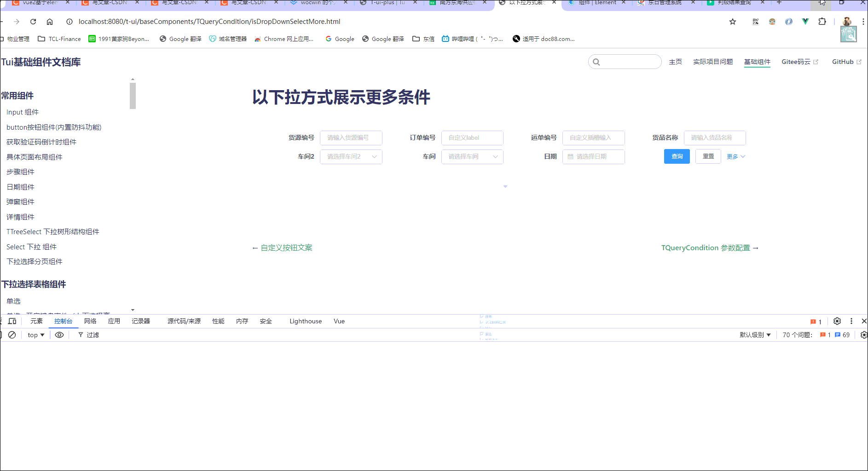Click the 请输入货源编号 input field
The image size is (868, 471).
[351, 138]
